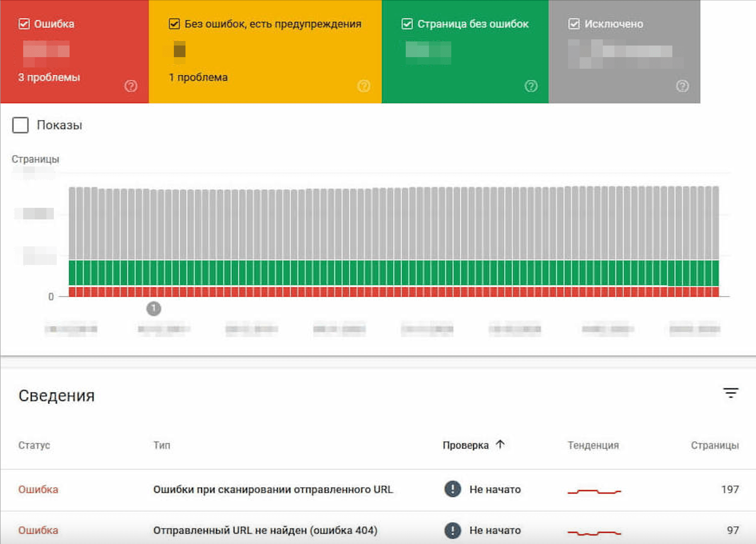Click Не начато in the 404 error row
This screenshot has width=756, height=544.
pos(495,530)
